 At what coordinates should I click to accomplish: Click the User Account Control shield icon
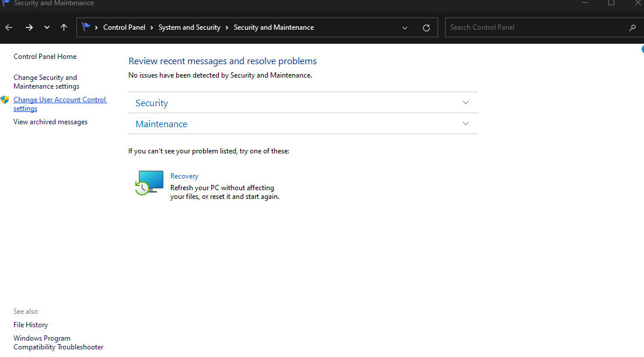pyautogui.click(x=5, y=100)
